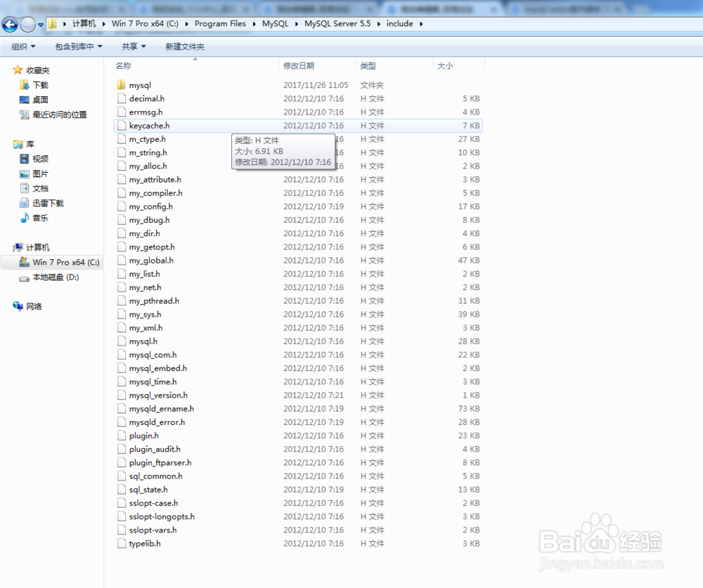Click the Back navigation arrow button
Screen dimensions: 703x588
pos(11,25)
